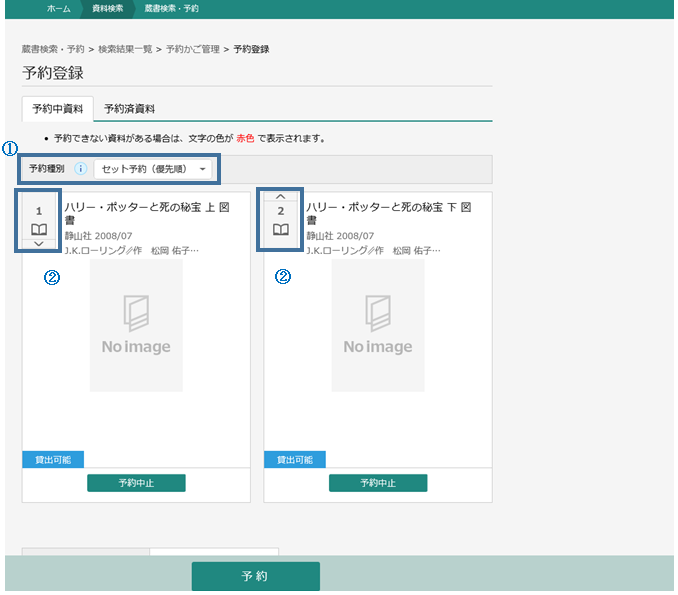Click No image thumbnail of 死の秘宝 上
The height and width of the screenshot is (595, 678).
tap(136, 325)
